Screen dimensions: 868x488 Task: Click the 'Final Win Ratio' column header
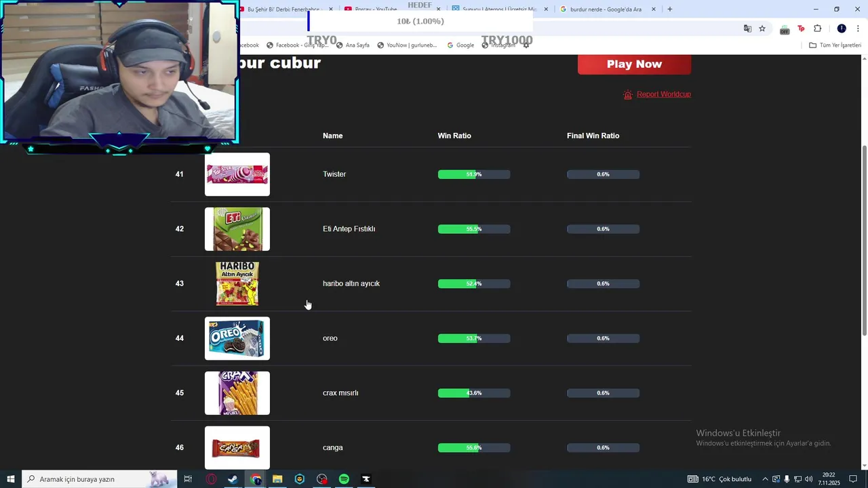pos(593,136)
